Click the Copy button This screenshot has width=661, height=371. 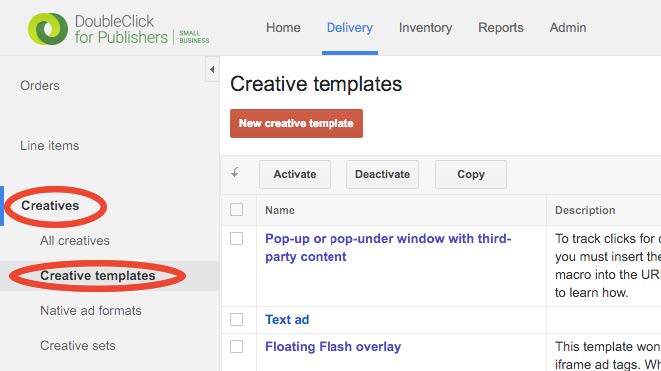tap(471, 174)
